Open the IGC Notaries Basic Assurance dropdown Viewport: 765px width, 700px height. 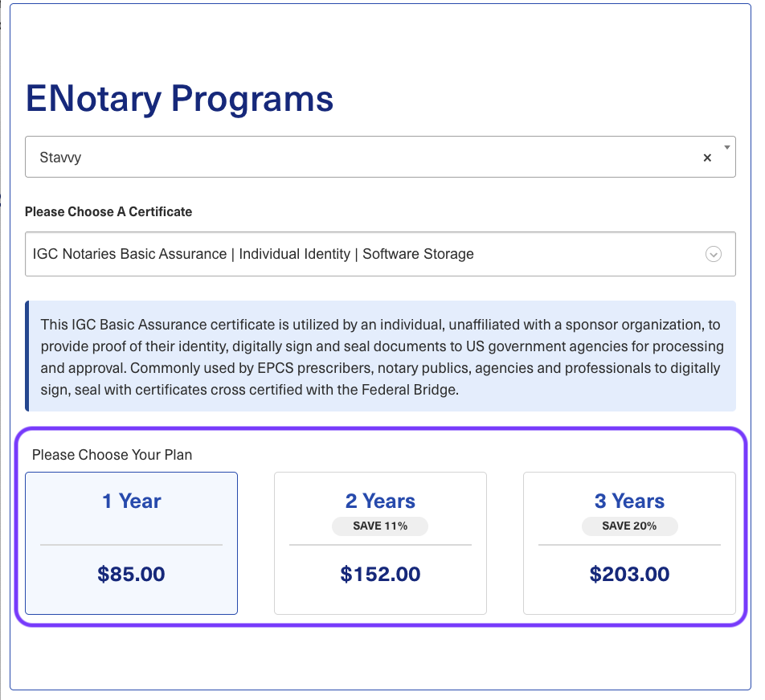[x=362, y=254]
